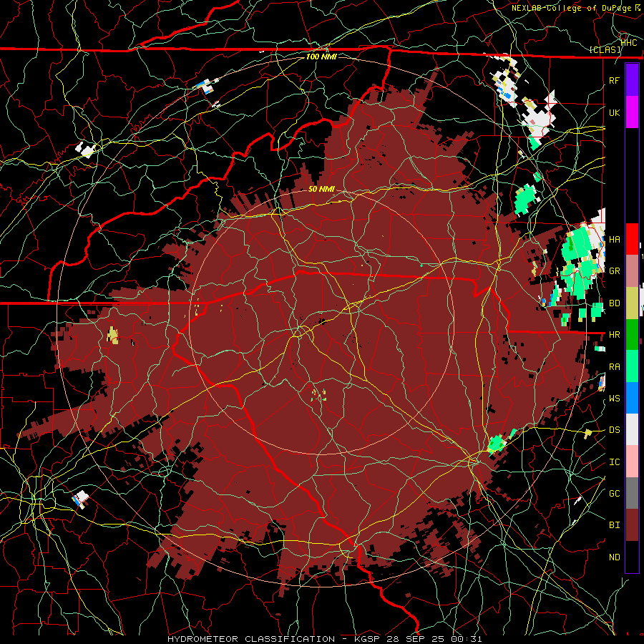Select the GR color legend block

632,271
